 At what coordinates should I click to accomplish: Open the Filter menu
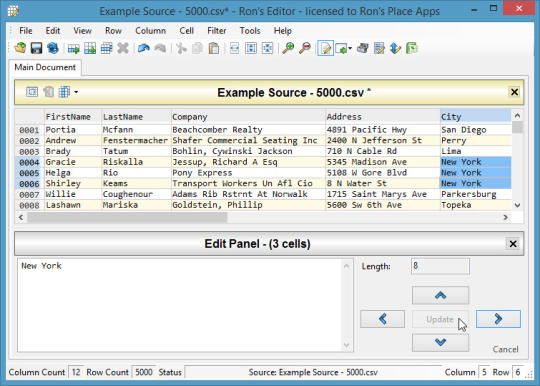[217, 31]
